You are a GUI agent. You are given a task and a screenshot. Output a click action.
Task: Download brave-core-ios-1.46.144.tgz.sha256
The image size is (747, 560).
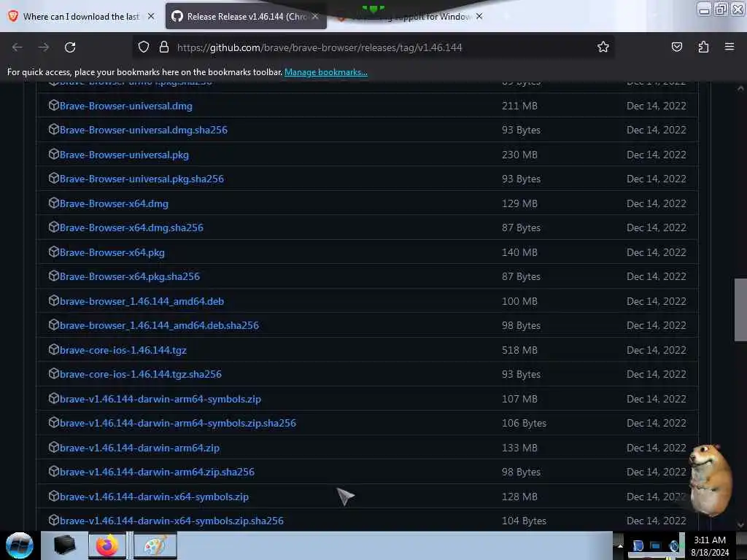point(141,374)
